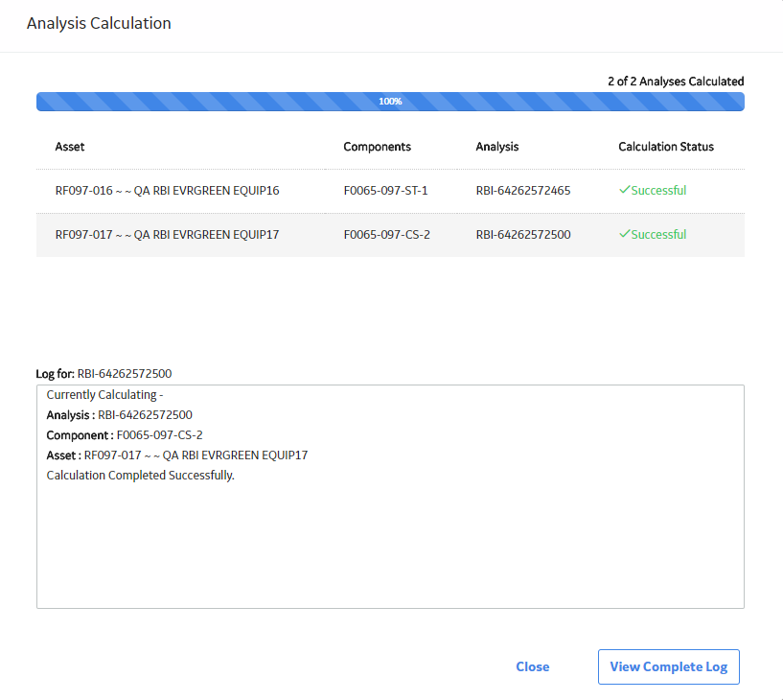Click the Components column header
Viewport: 783px width, 700px height.
(x=377, y=147)
